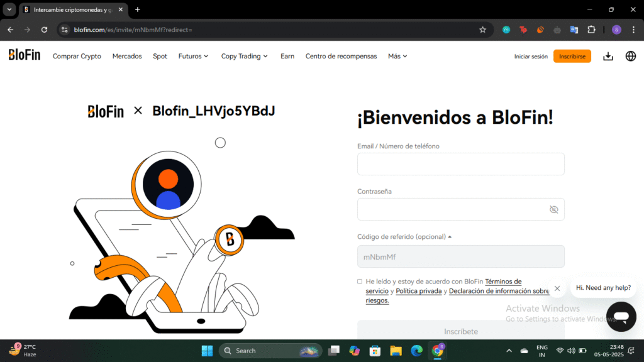This screenshot has width=644, height=362.
Task: Click the download app icon
Action: 608,56
